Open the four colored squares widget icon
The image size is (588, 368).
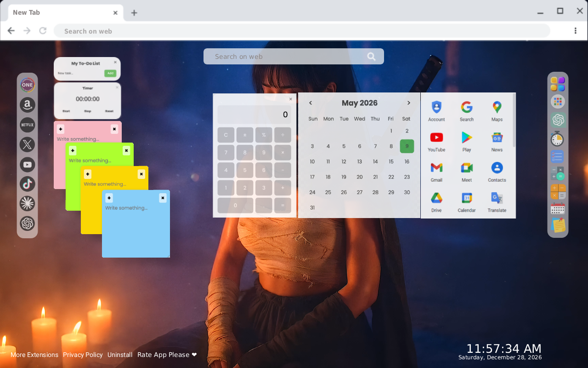558,84
